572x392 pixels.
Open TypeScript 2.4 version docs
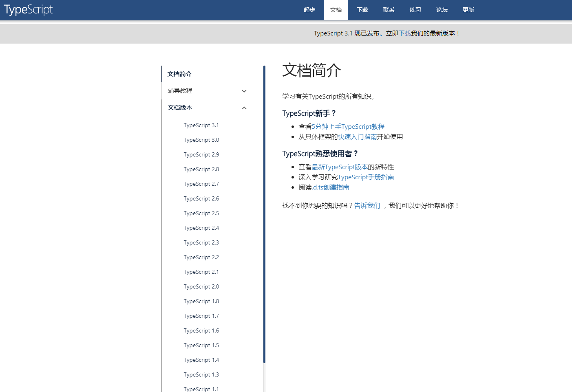[x=201, y=228]
